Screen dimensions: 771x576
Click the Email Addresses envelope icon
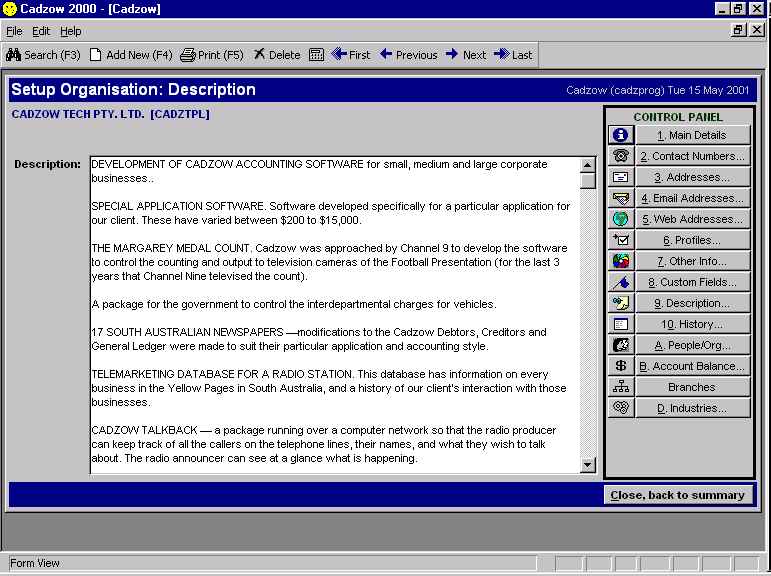click(621, 198)
